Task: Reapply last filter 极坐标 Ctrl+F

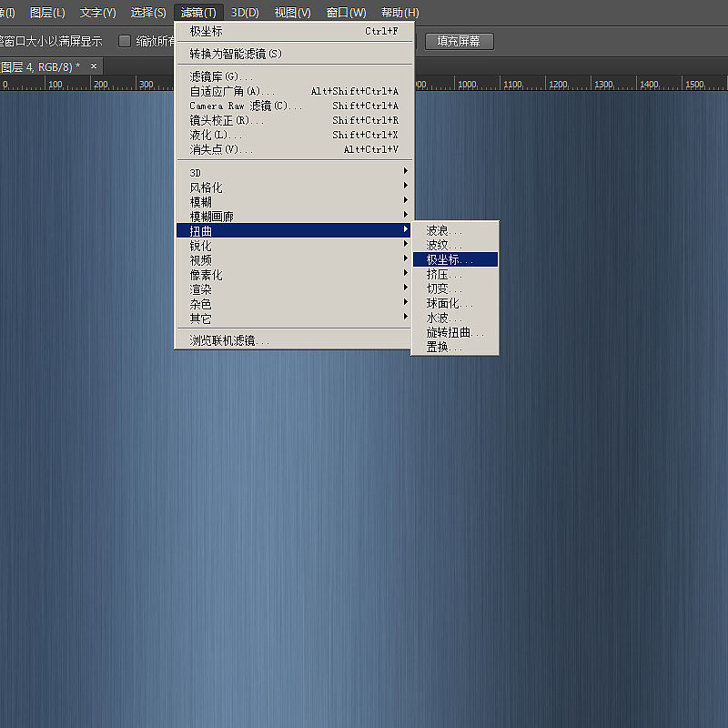Action: [293, 31]
